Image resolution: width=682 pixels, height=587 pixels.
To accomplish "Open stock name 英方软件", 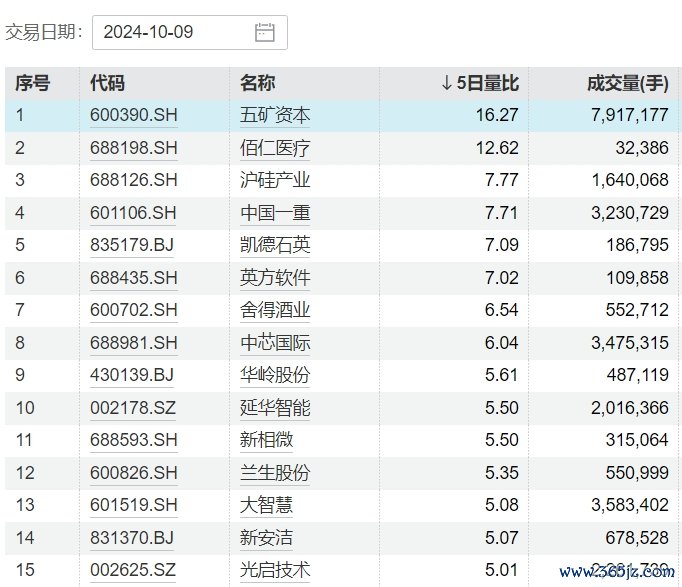I will click(275, 277).
